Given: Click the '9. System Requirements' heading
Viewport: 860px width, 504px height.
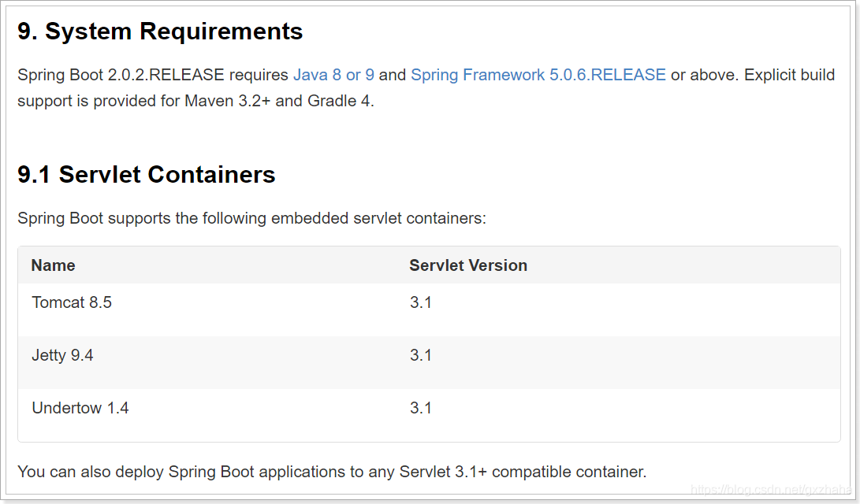Looking at the screenshot, I should 160,31.
